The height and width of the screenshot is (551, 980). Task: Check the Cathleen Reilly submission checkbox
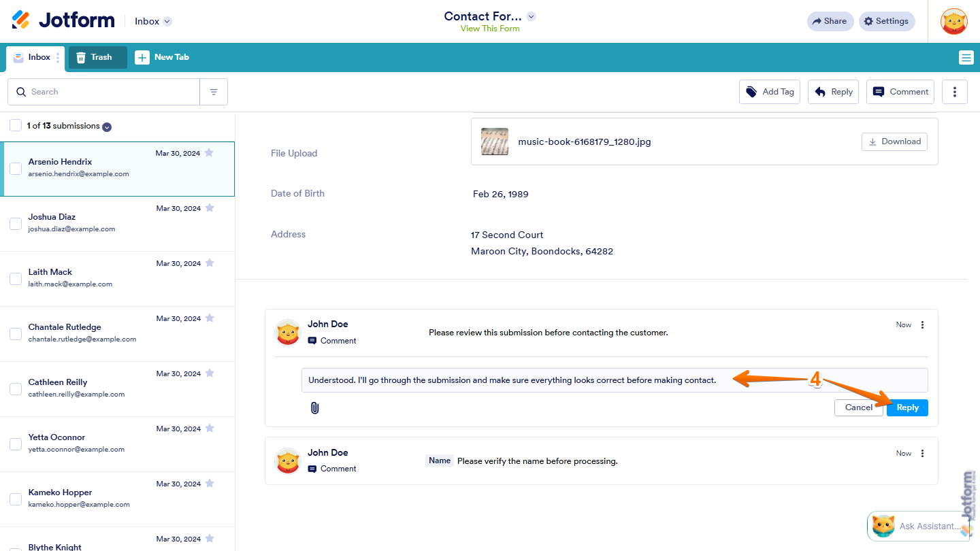click(16, 388)
